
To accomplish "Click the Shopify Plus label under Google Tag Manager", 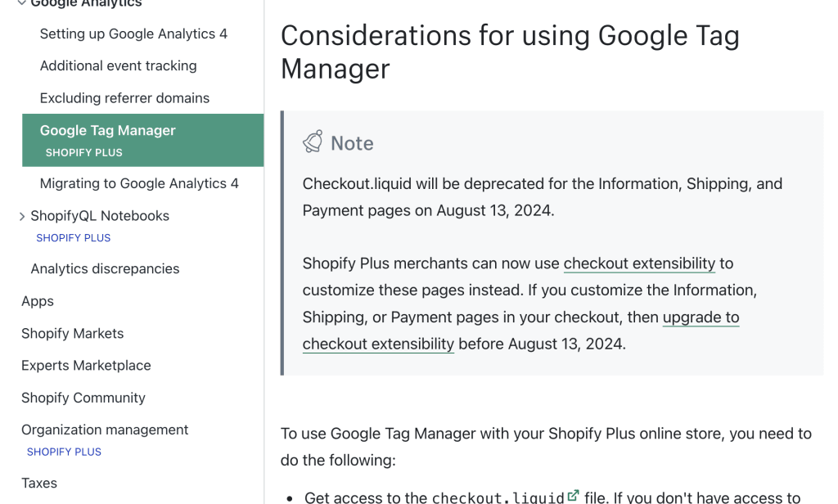I will [x=84, y=153].
